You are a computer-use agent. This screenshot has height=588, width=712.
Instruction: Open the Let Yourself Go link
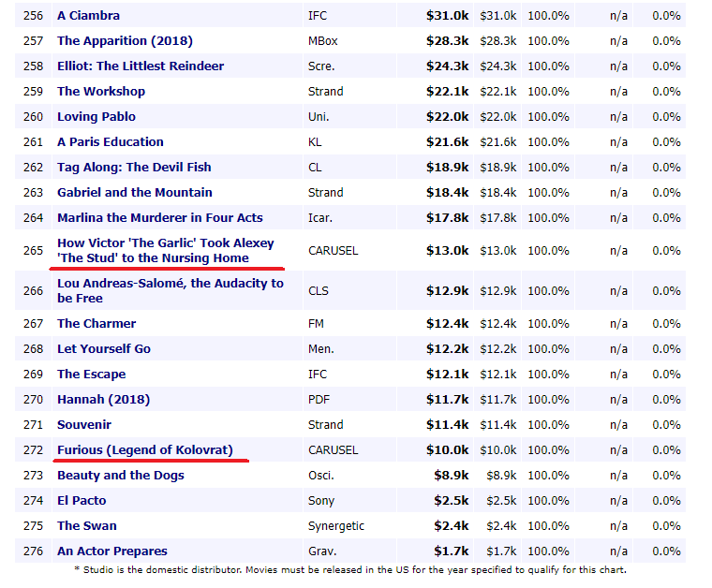click(104, 349)
